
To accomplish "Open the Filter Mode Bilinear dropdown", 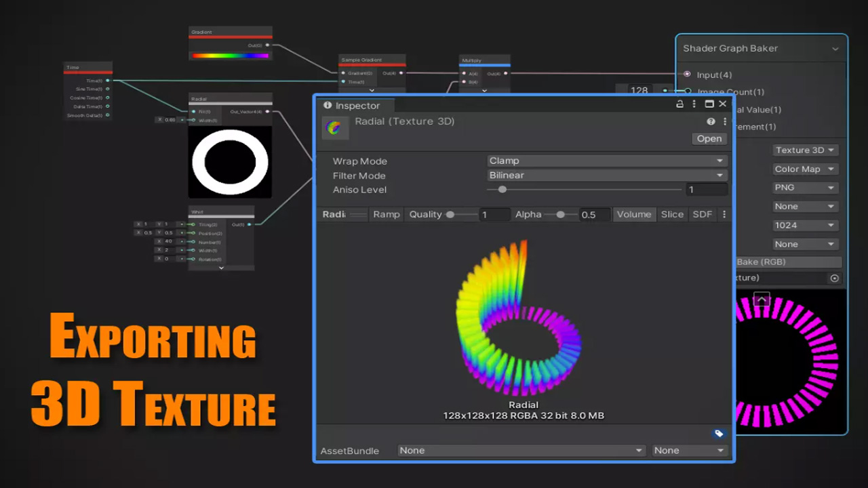I will click(x=607, y=176).
